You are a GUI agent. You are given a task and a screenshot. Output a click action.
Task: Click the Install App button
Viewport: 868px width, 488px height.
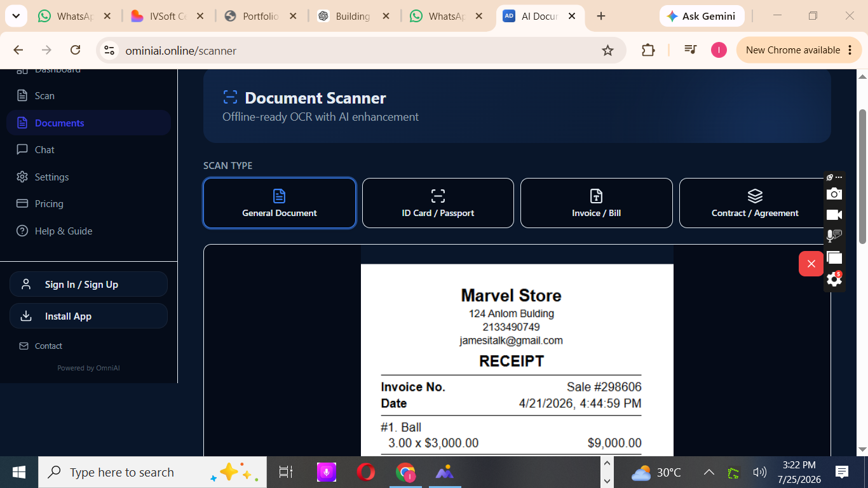[x=89, y=316]
